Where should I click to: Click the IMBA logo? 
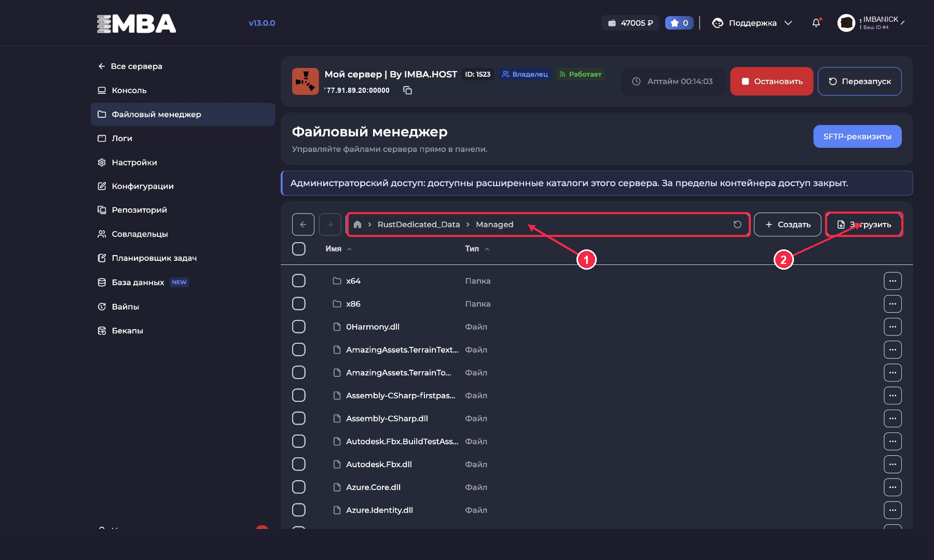click(136, 23)
